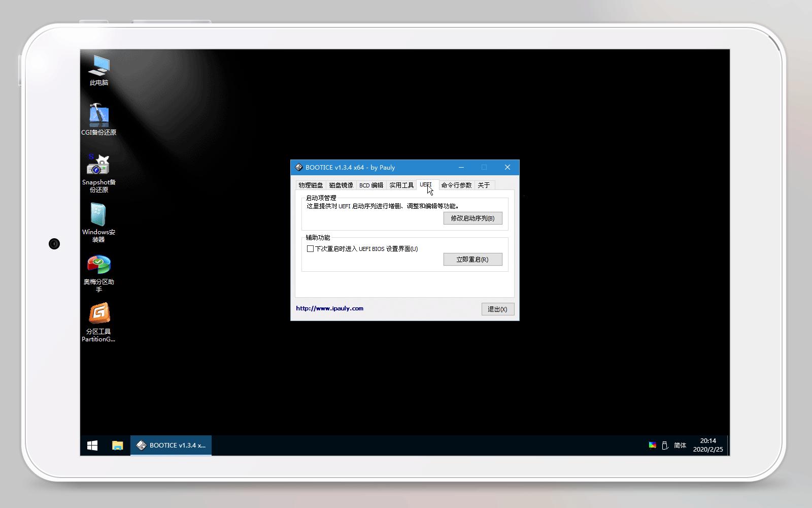Open File Explorer from the taskbar
This screenshot has height=508, width=812.
(118, 445)
